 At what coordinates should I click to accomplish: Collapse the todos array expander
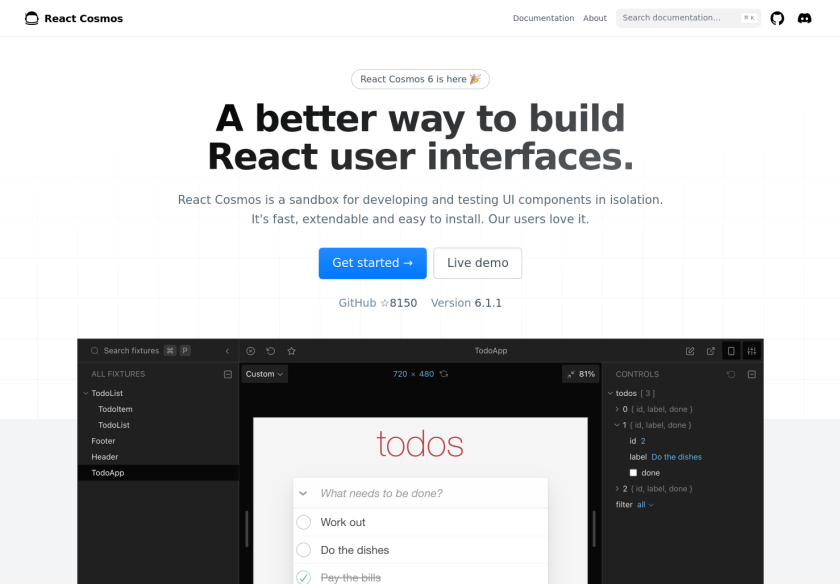(x=610, y=393)
